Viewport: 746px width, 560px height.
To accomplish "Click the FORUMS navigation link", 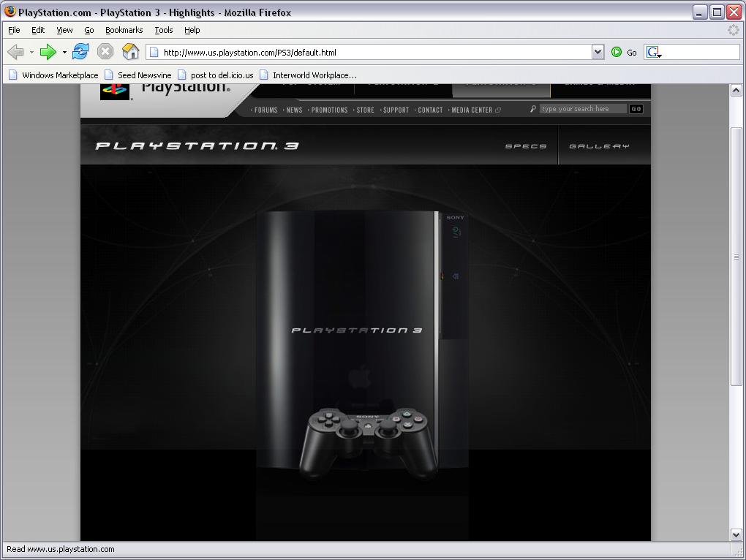I will click(265, 110).
